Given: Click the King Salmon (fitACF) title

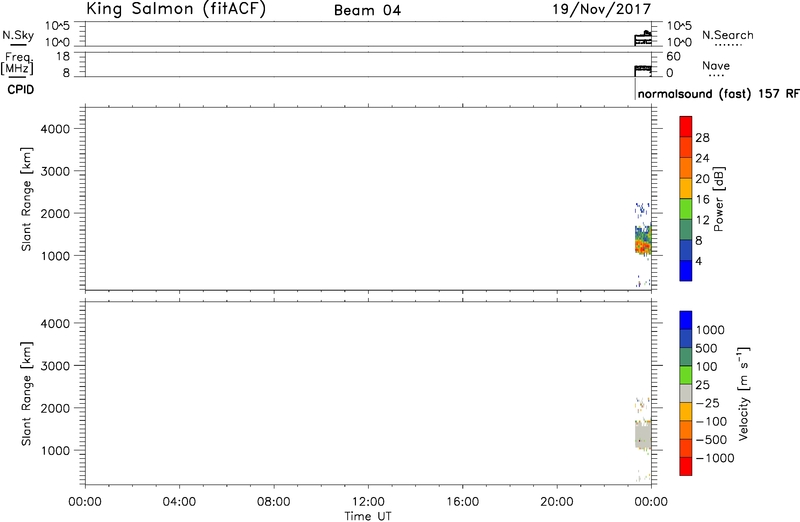Looking at the screenshot, I should tap(176, 9).
